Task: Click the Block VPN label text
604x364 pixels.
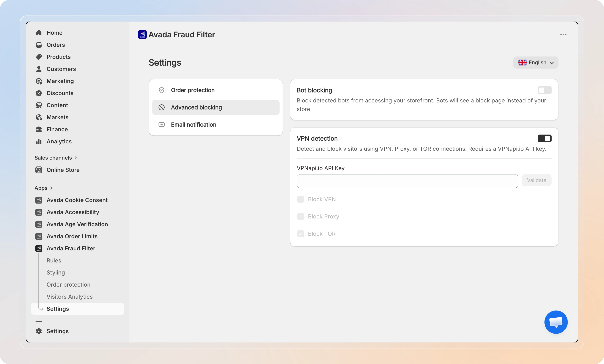Action: pyautogui.click(x=322, y=199)
